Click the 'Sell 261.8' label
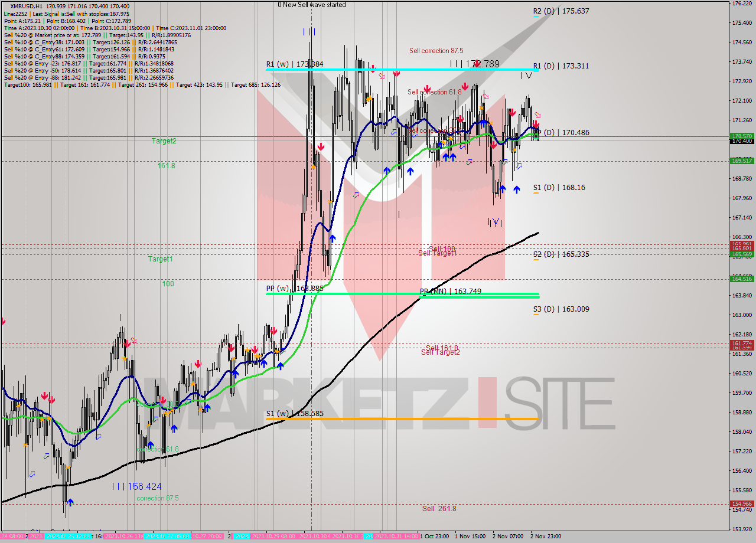This screenshot has height=543, width=756. tap(439, 508)
